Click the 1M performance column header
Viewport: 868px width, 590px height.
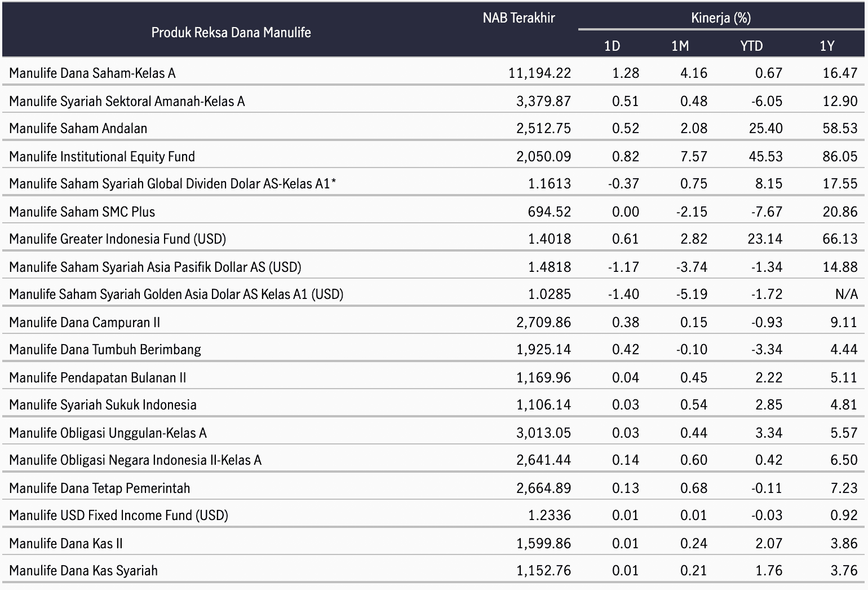pyautogui.click(x=680, y=46)
